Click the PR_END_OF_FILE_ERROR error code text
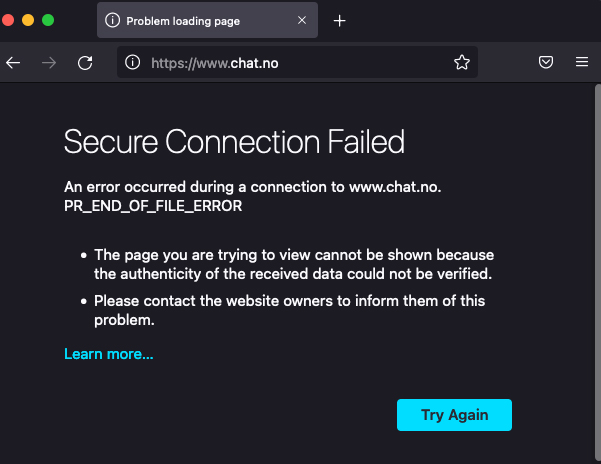The height and width of the screenshot is (464, 601). (x=153, y=206)
